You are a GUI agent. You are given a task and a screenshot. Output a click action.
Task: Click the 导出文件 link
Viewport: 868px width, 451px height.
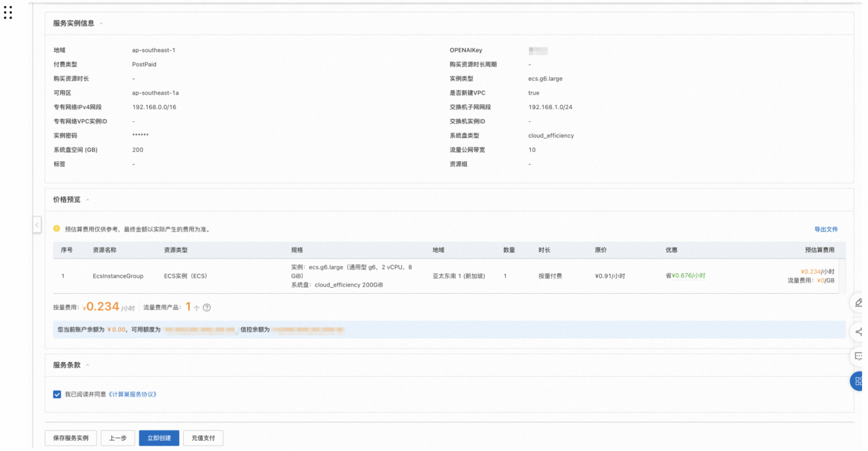[x=826, y=229]
